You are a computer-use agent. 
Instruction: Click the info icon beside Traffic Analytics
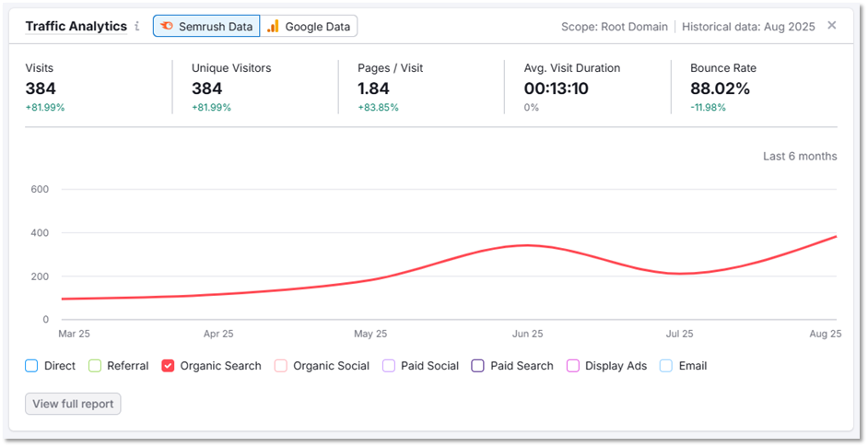pyautogui.click(x=137, y=27)
